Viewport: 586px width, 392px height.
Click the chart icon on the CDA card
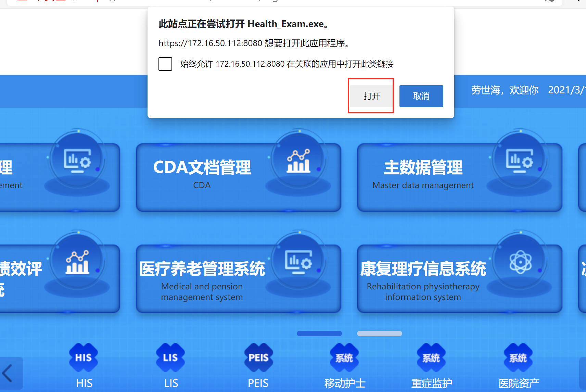tap(298, 161)
